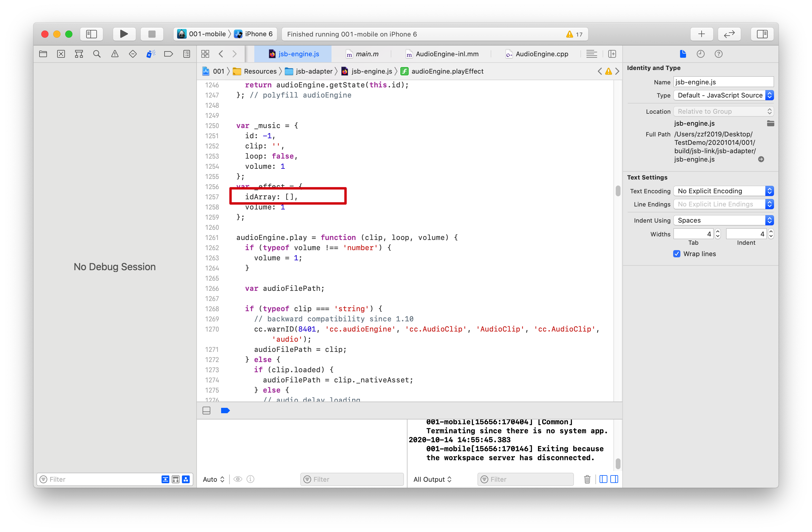Screen dimensions: 812x532
Task: Open the All Output popup menu
Action: click(432, 479)
